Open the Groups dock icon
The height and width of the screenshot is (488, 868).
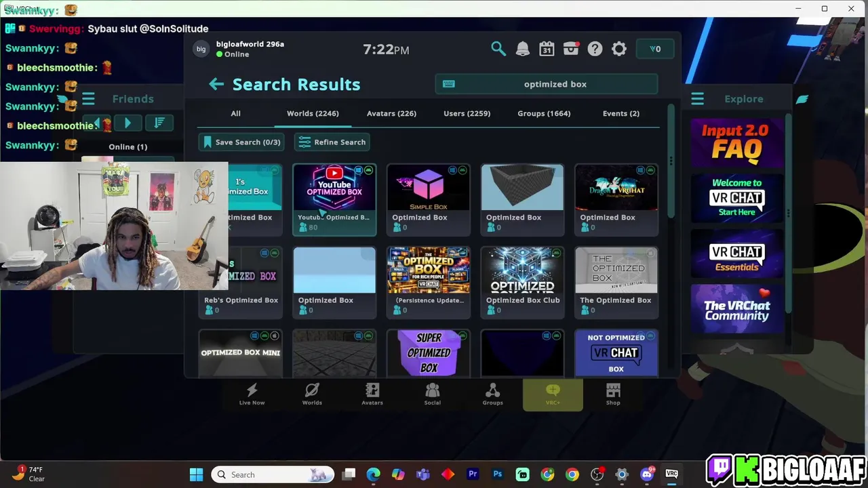(x=492, y=394)
